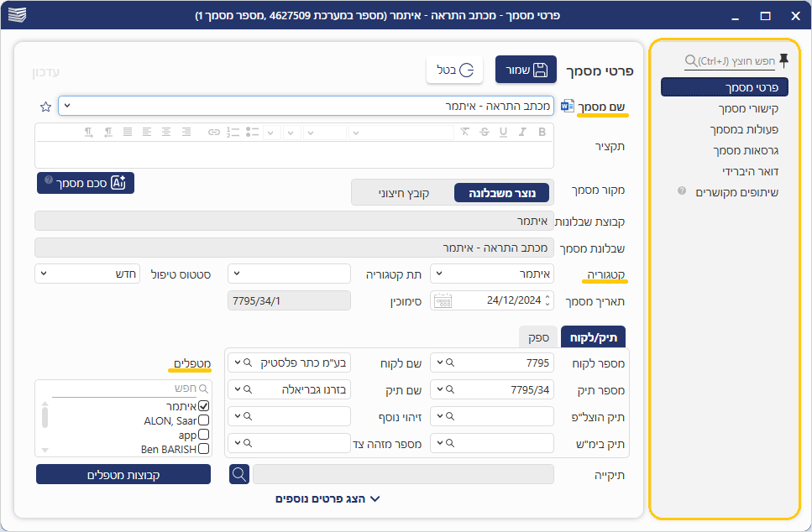Insert a link in the summary editor
Screen dimensions: 812x532
(x=214, y=132)
